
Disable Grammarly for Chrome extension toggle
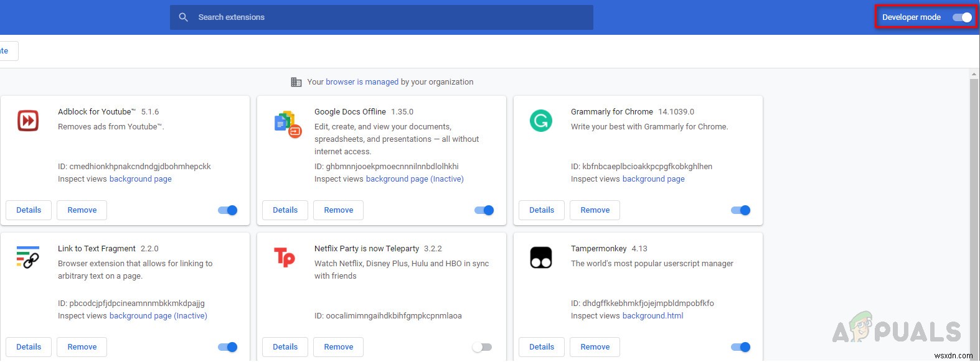pos(741,210)
